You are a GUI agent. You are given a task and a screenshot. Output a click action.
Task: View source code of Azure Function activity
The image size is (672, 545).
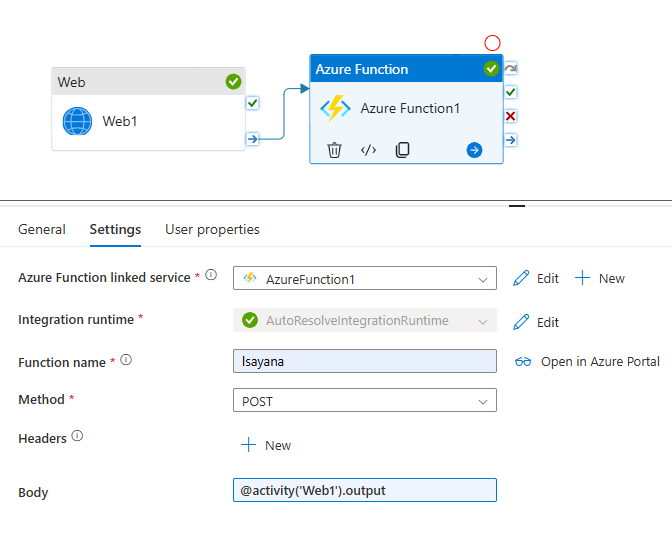[368, 150]
